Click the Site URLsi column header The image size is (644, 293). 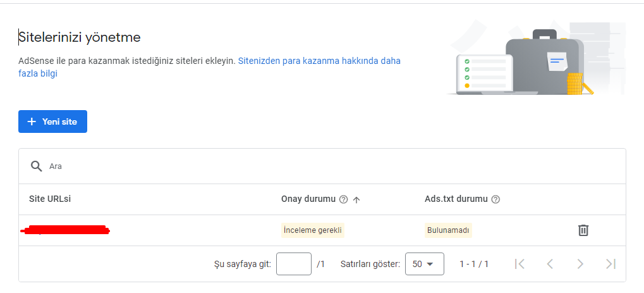[x=50, y=199]
